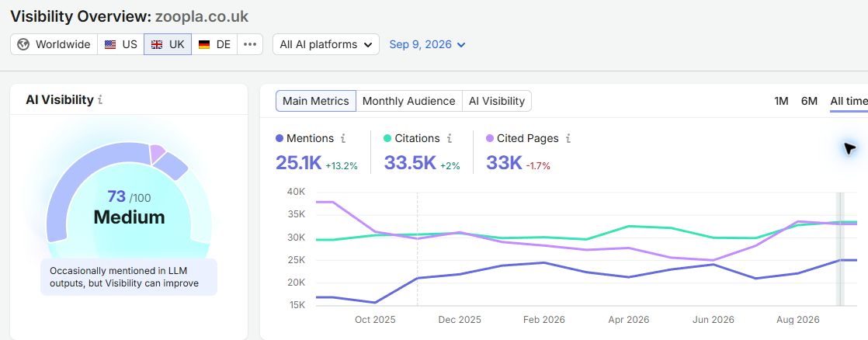This screenshot has width=868, height=340.
Task: Toggle the Mentions series legend dot
Action: [x=279, y=138]
